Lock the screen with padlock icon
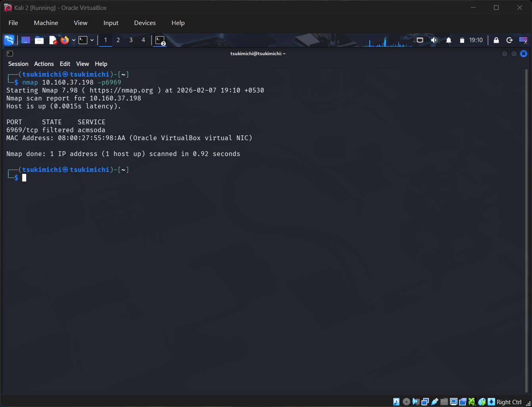The height and width of the screenshot is (407, 532). click(x=496, y=40)
